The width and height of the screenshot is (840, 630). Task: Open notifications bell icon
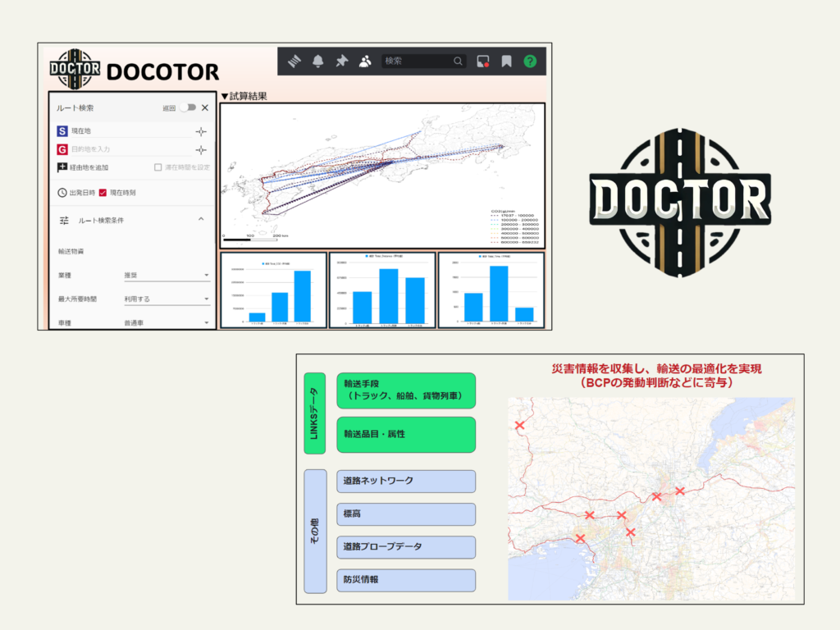[x=317, y=62]
